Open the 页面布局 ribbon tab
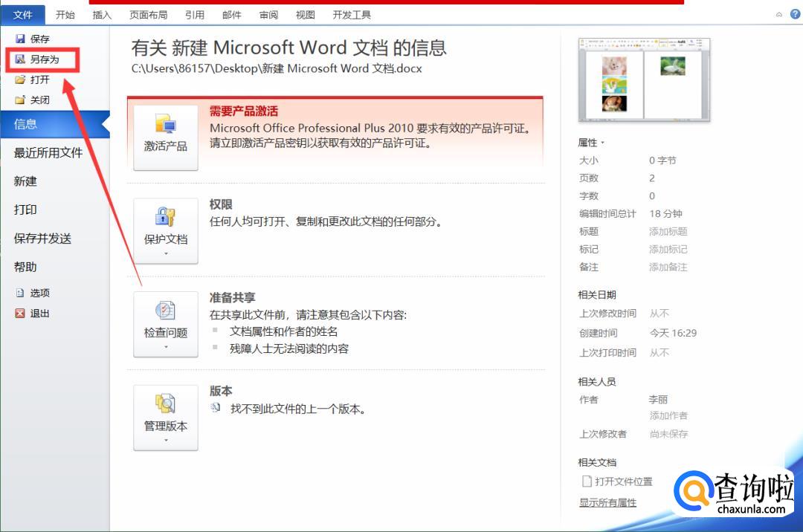 click(148, 15)
